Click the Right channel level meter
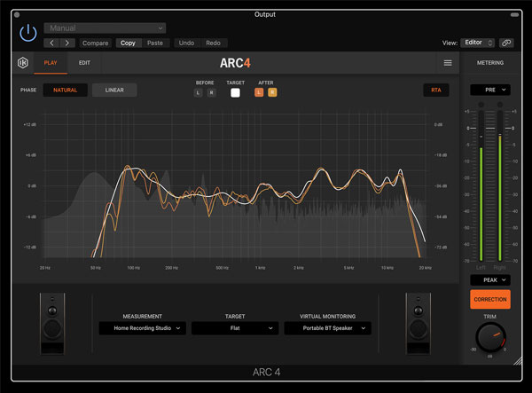The image size is (532, 393). coord(500,185)
